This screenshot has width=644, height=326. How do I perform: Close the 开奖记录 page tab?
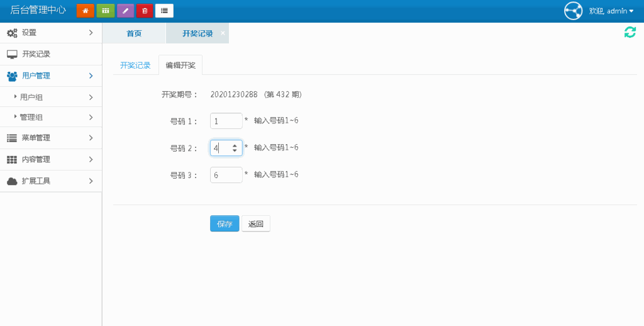point(223,33)
